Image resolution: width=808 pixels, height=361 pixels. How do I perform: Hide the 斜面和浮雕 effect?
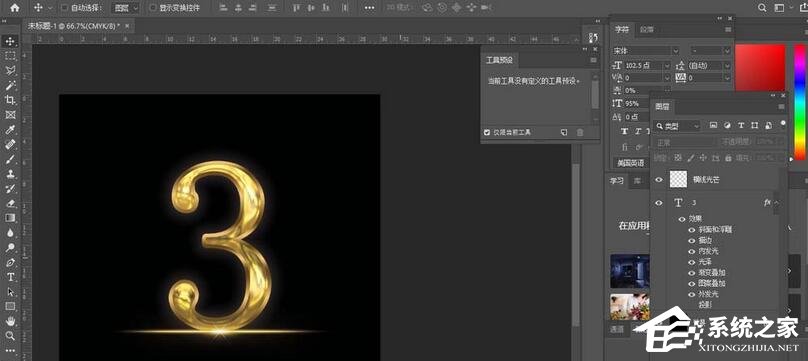[x=692, y=230]
